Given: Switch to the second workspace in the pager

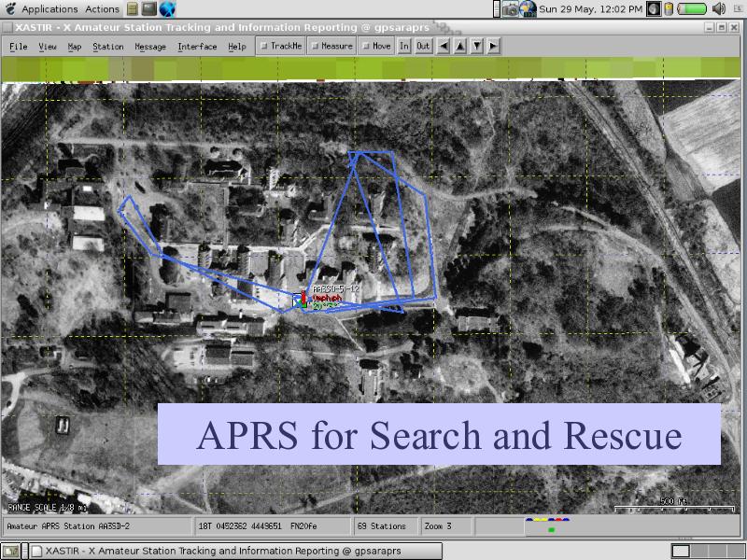Looking at the screenshot, I should click(x=698, y=552).
